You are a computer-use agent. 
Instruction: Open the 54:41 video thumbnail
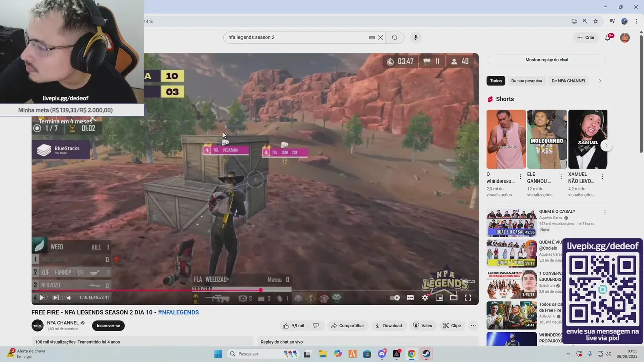coord(511,315)
